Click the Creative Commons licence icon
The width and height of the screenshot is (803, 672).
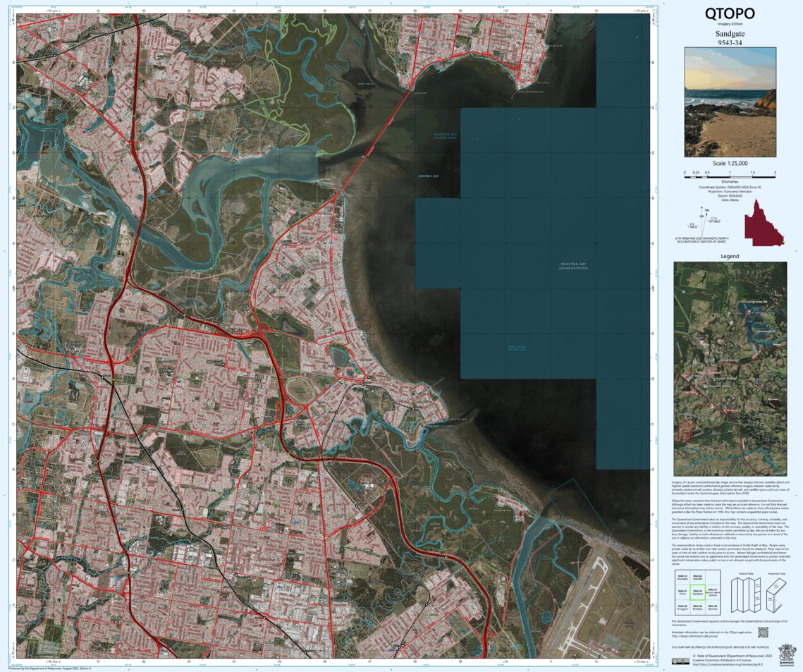(x=681, y=661)
